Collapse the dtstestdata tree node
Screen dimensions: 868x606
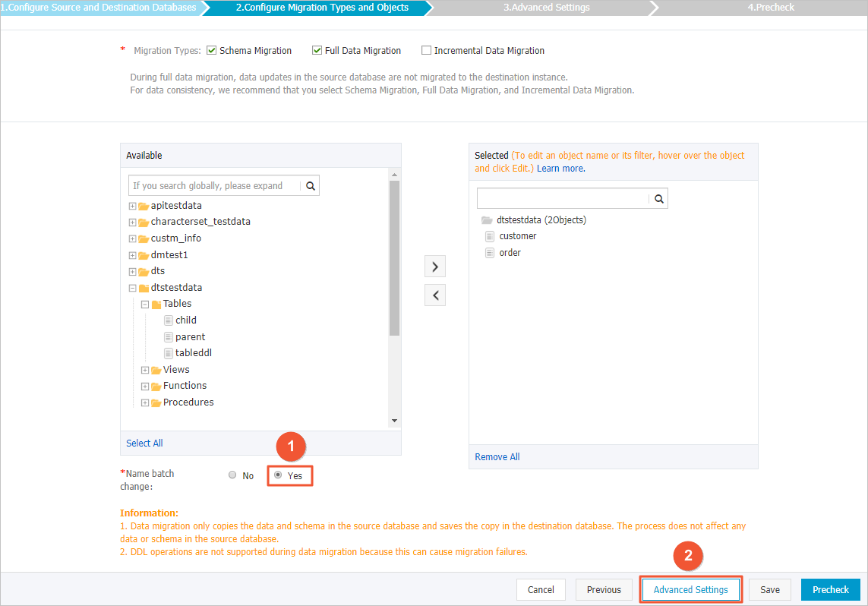point(132,287)
